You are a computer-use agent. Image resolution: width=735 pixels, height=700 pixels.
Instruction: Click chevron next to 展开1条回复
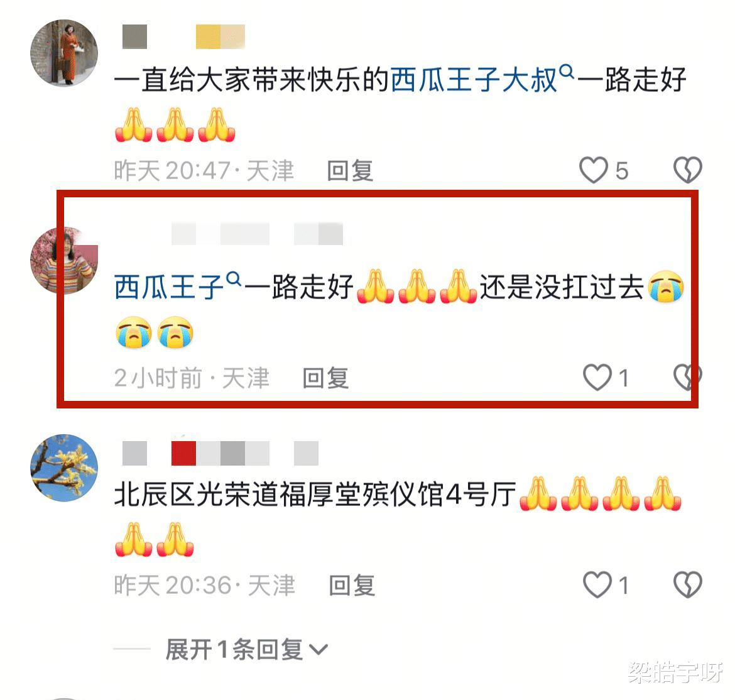click(x=318, y=650)
